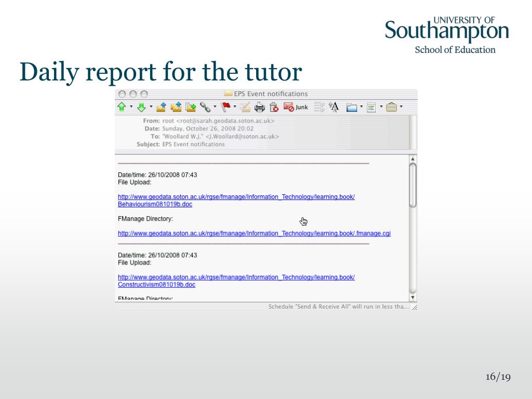Click the Categories list icon

371,108
